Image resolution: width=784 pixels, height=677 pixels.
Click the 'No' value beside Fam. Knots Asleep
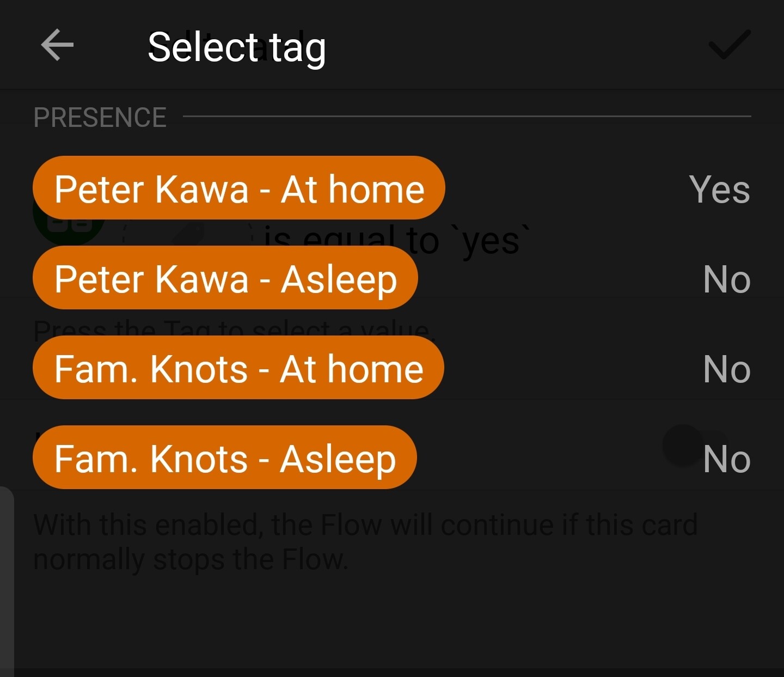(x=726, y=459)
